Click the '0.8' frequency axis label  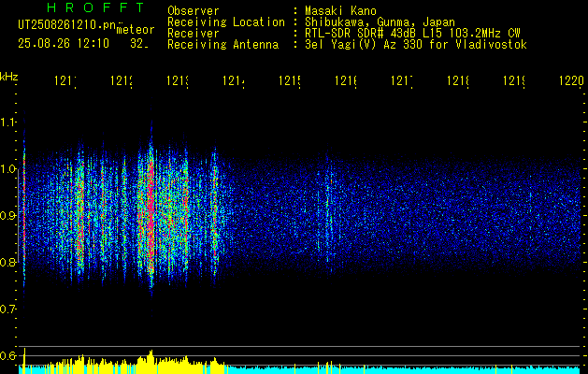click(8, 262)
